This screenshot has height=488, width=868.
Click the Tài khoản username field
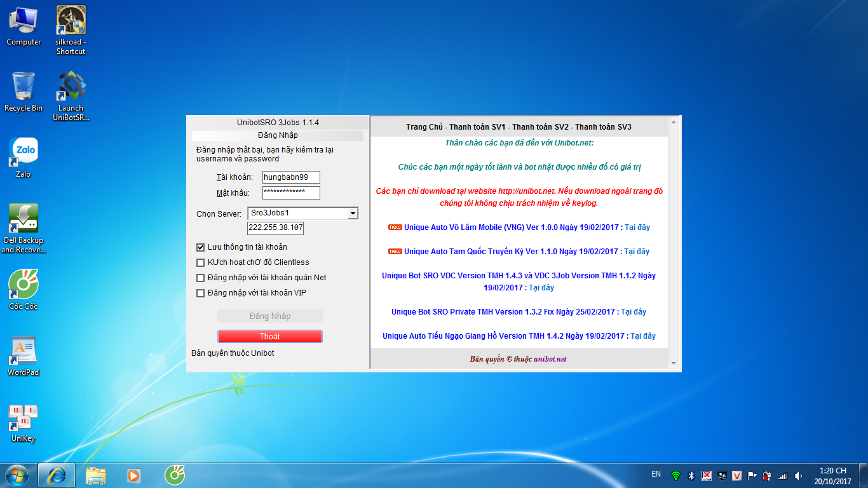[291, 177]
